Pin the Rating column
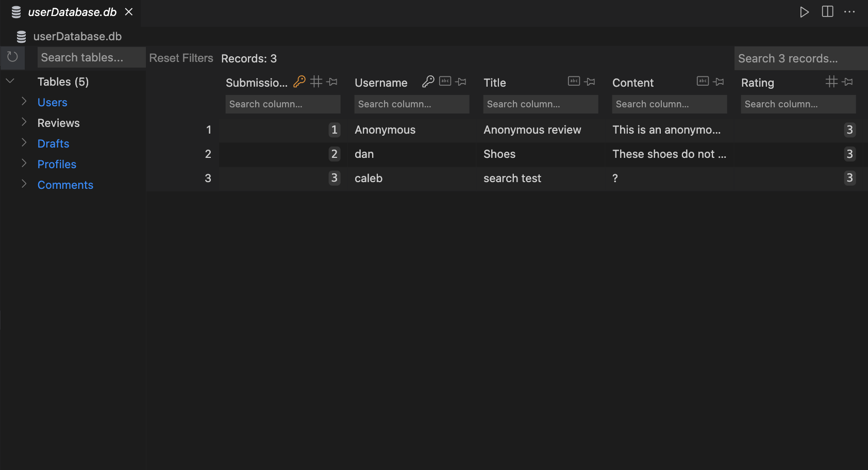868x470 pixels. coord(848,82)
